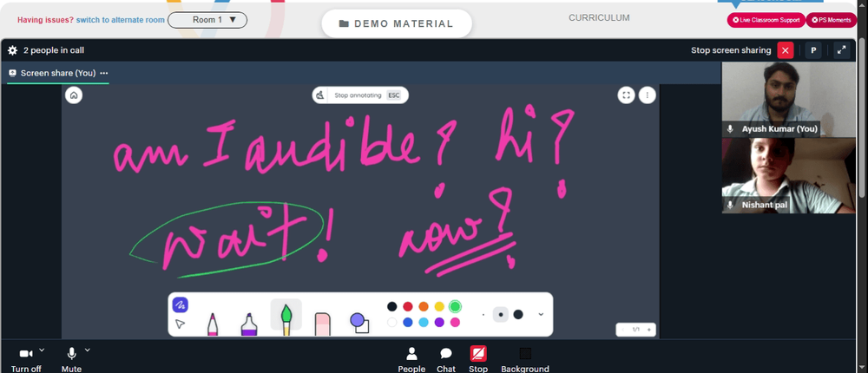Click mic icon on Ayush Kumar tile
The height and width of the screenshot is (373, 868).
(730, 129)
